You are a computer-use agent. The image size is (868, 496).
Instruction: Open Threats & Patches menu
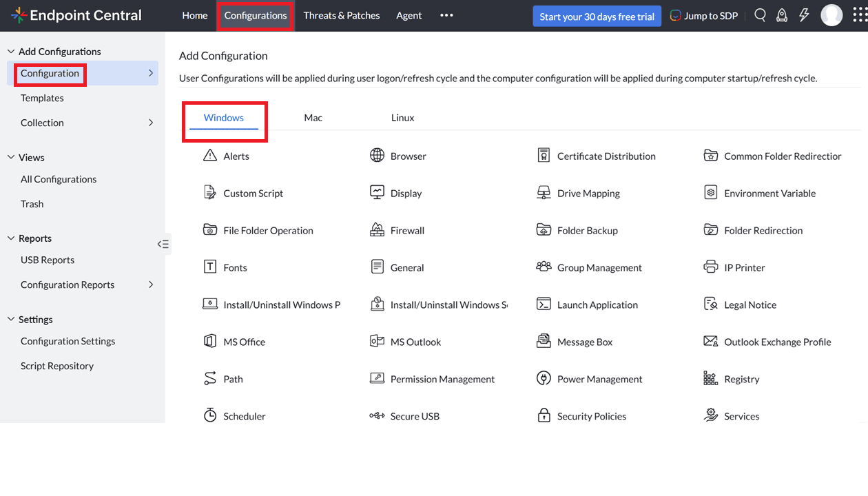(342, 15)
